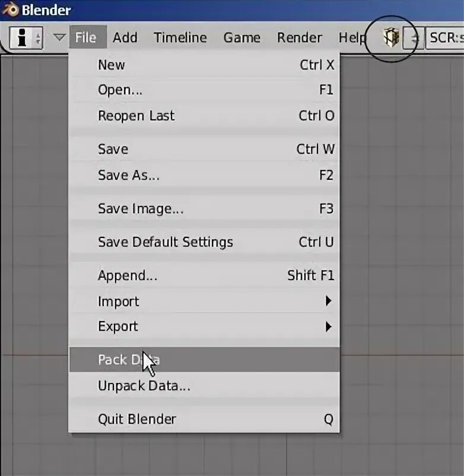This screenshot has width=464, height=476.
Task: Open the Add menu
Action: coord(125,37)
